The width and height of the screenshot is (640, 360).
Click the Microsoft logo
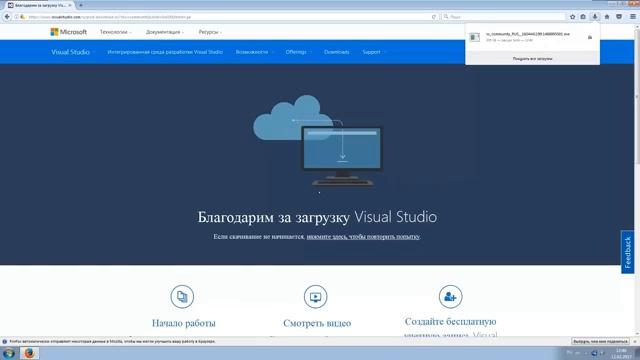tap(69, 32)
